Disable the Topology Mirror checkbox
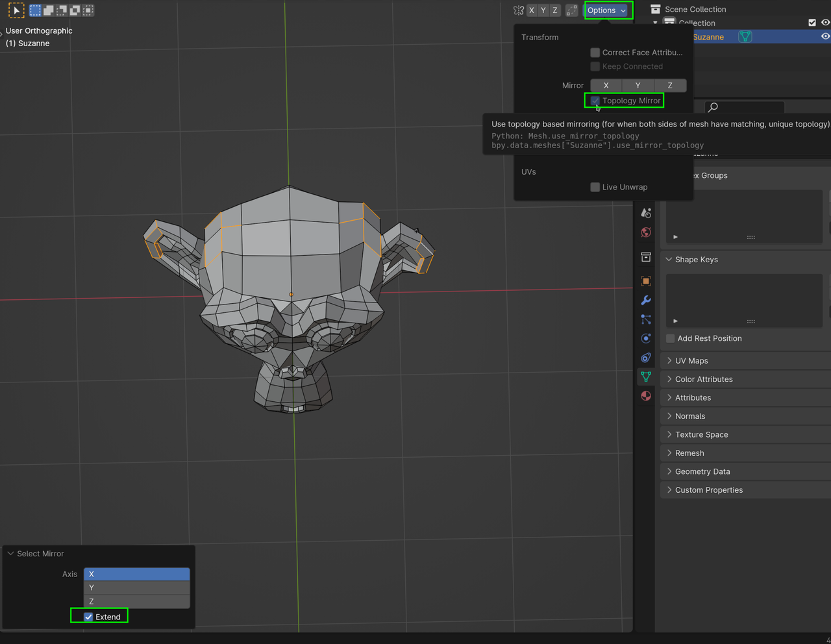This screenshot has width=831, height=644. coord(595,101)
